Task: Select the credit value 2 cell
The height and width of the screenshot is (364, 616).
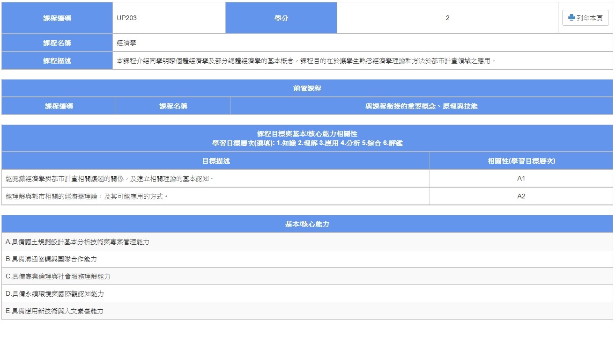Action: click(447, 18)
